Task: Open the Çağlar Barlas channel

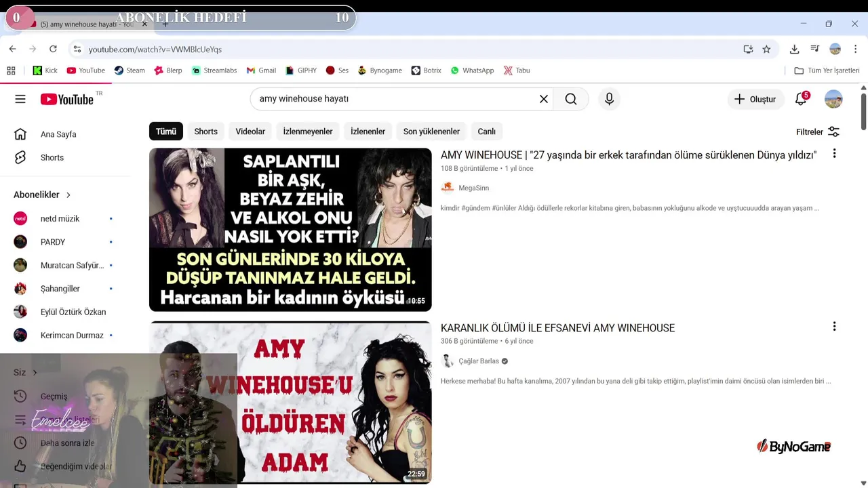Action: [479, 361]
